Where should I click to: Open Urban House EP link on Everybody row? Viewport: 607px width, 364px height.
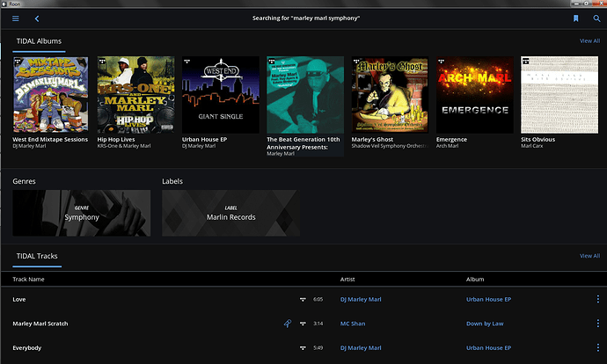coord(488,348)
